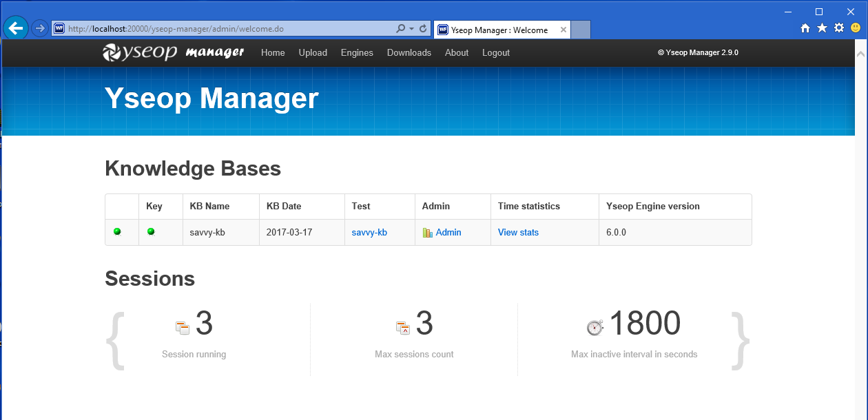Click the Yseop Manager 2.9.0 copyright text
Screen dimensions: 868x420
tap(698, 52)
